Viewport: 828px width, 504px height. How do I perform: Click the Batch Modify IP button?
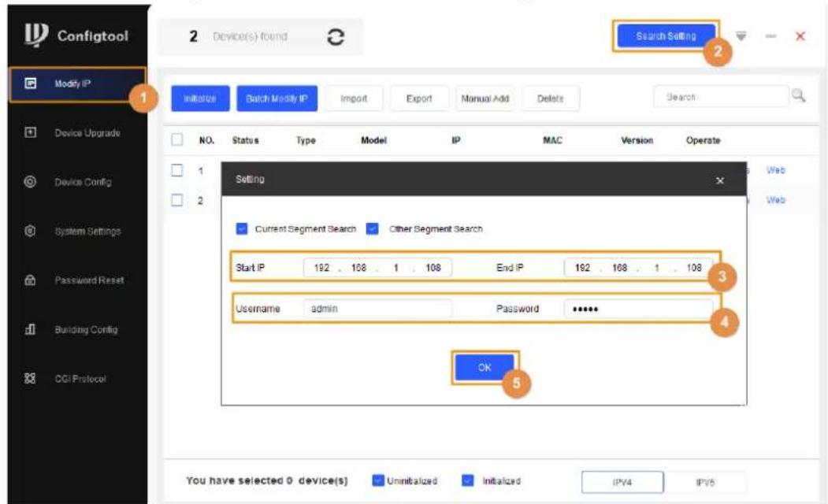click(x=277, y=98)
